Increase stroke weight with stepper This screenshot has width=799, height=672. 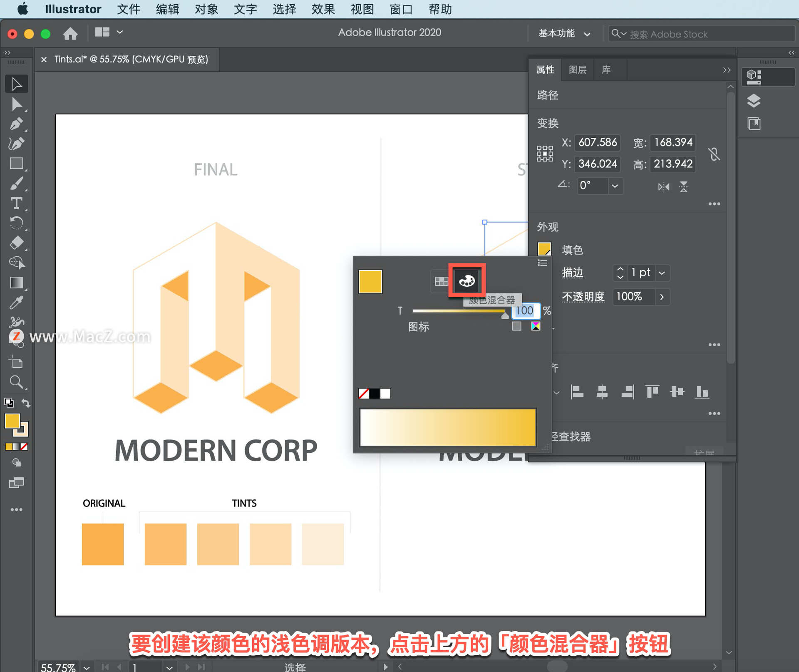(x=620, y=269)
